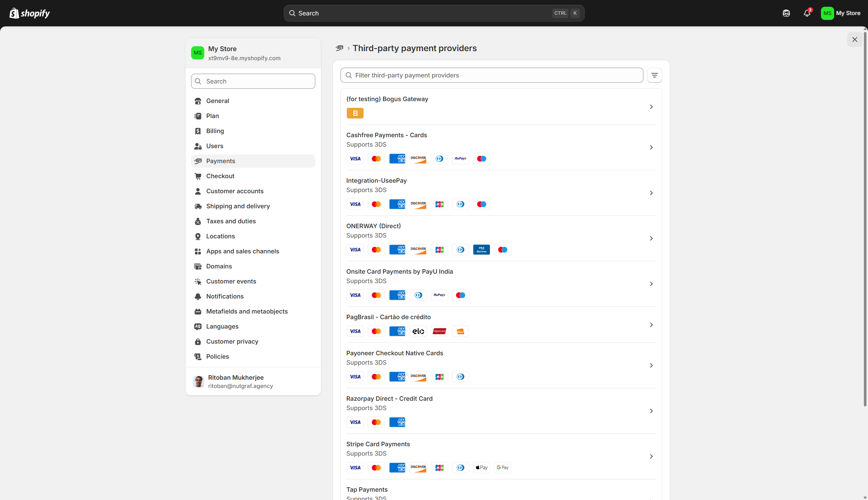Click the Metafields and metaobjects icon
Screen dimensions: 868x500
[198, 311]
